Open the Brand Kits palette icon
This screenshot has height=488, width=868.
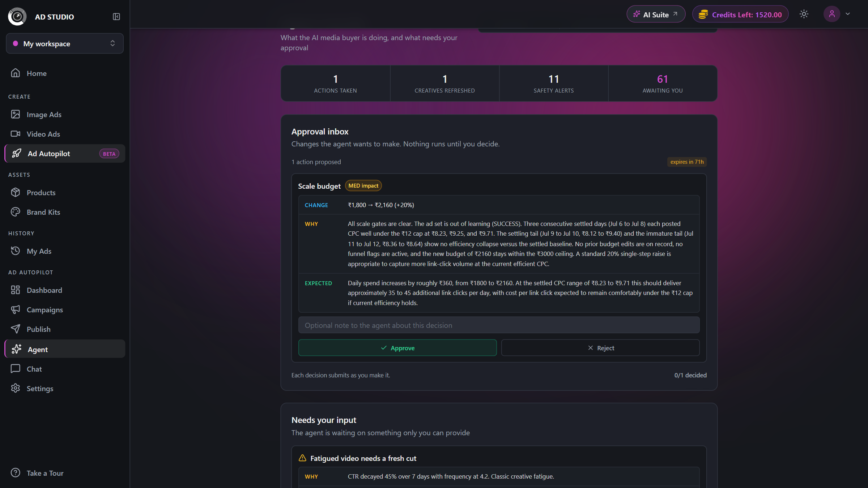16,212
